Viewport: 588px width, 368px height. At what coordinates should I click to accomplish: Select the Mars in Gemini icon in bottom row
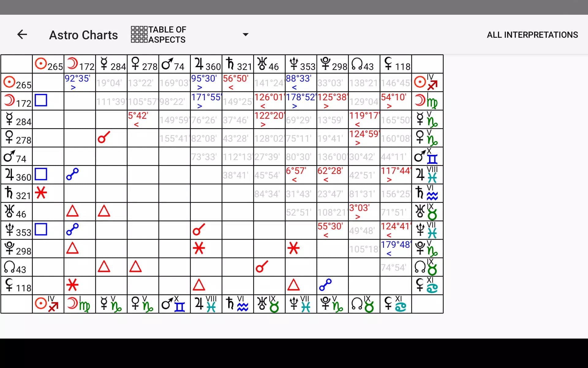pyautogui.click(x=174, y=304)
